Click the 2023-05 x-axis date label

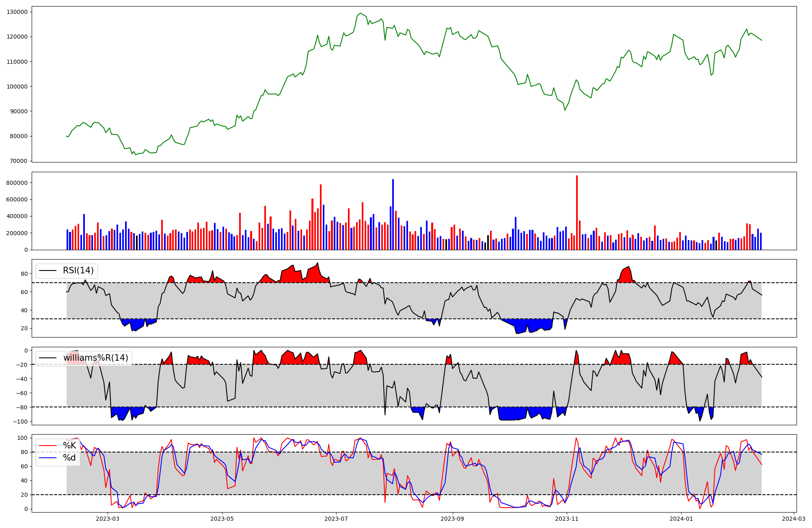coord(222,518)
